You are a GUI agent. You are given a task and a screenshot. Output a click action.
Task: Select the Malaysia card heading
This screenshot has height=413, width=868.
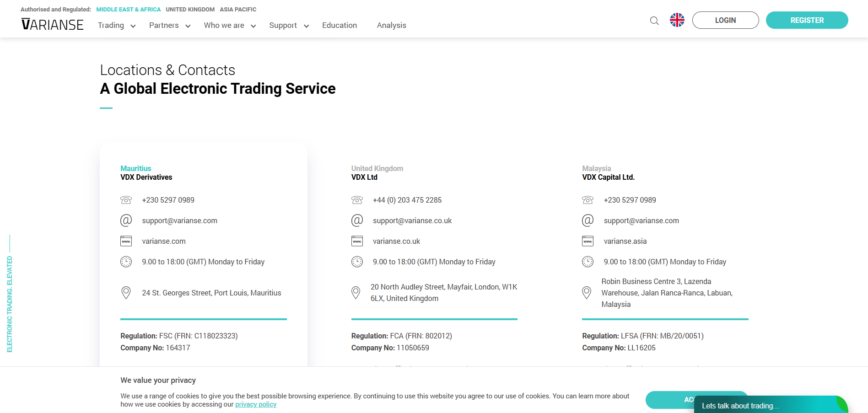596,168
